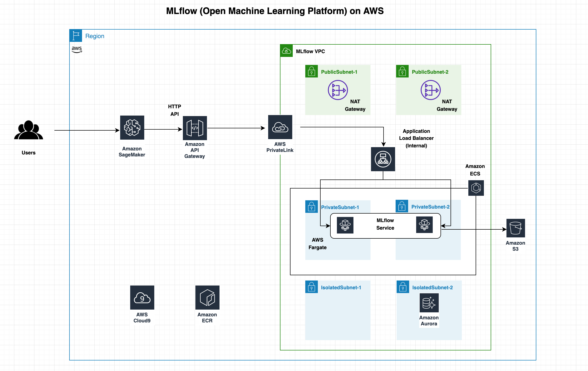Screen dimensions: 588x371
Task: Click the Amazon SageMaker label
Action: [132, 152]
